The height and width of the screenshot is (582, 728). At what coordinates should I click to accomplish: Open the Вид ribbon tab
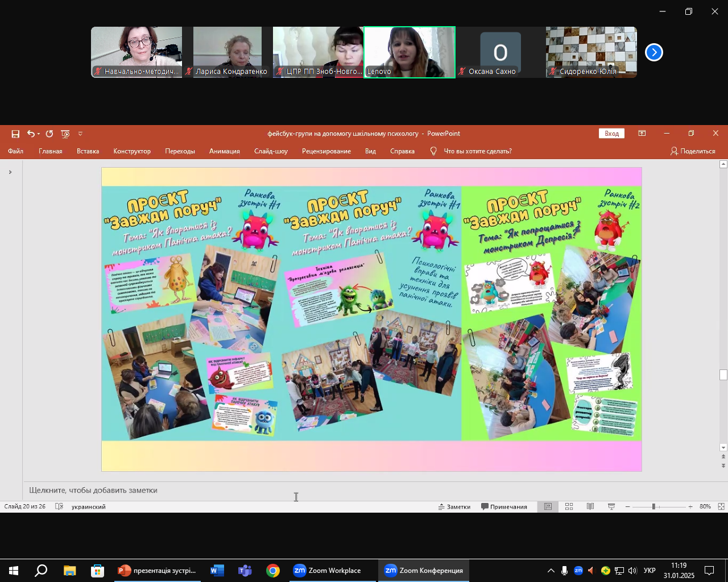[x=371, y=151]
